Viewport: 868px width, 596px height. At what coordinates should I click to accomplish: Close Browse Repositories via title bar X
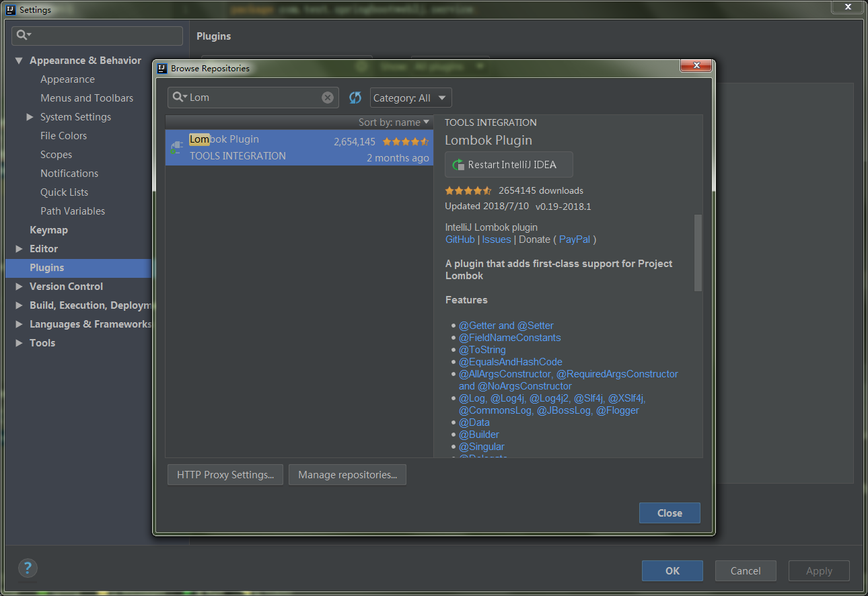(x=696, y=67)
